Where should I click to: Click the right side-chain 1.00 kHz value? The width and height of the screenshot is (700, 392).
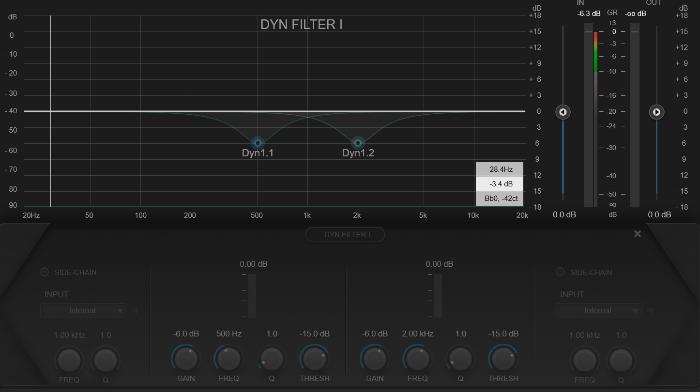[x=584, y=335]
